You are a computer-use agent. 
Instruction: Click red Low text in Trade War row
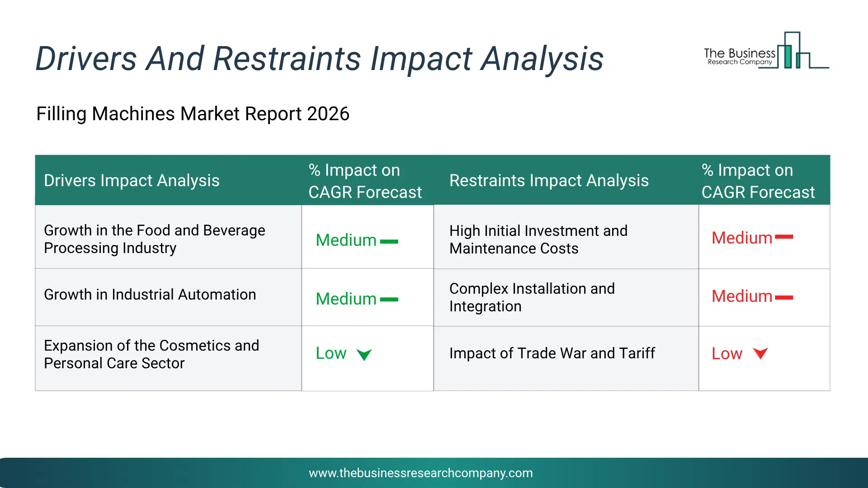(727, 353)
